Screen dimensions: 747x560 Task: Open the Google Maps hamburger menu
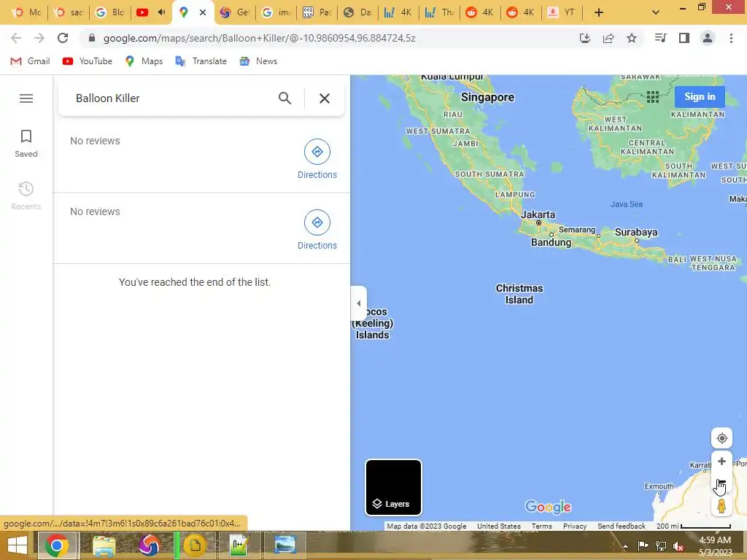point(26,98)
